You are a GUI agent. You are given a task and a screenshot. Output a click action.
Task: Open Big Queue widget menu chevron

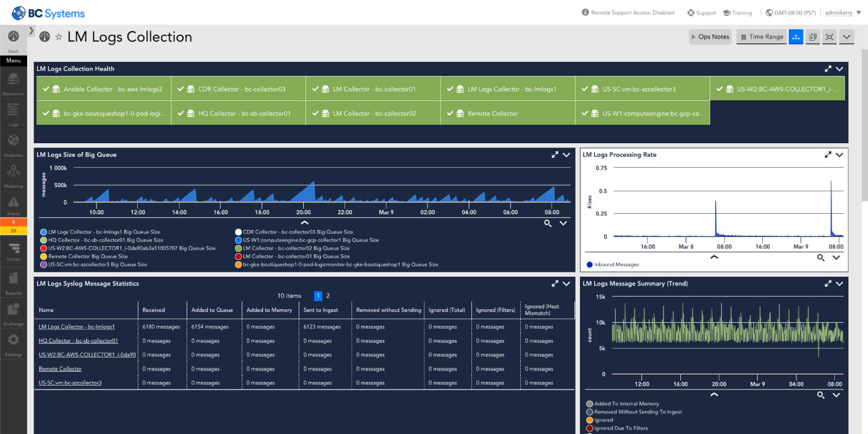[566, 155]
